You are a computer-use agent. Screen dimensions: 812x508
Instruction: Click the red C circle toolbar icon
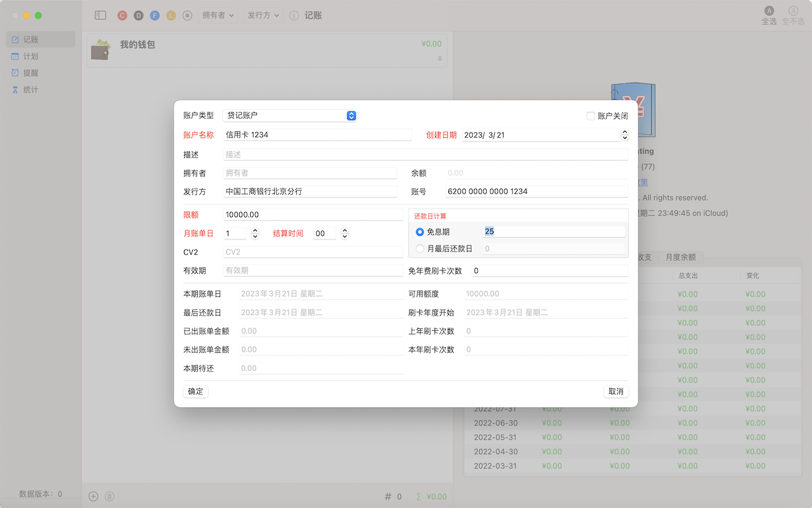point(122,15)
